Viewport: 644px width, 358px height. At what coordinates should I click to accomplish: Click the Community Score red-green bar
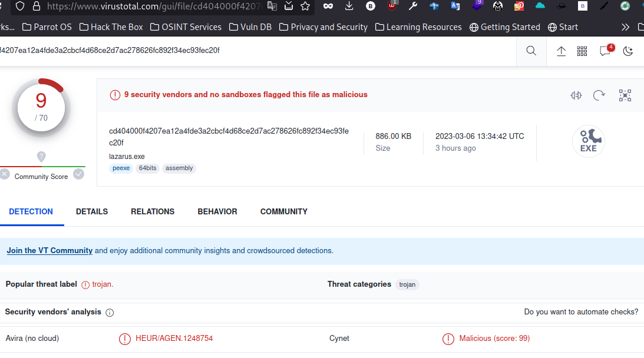(x=42, y=166)
